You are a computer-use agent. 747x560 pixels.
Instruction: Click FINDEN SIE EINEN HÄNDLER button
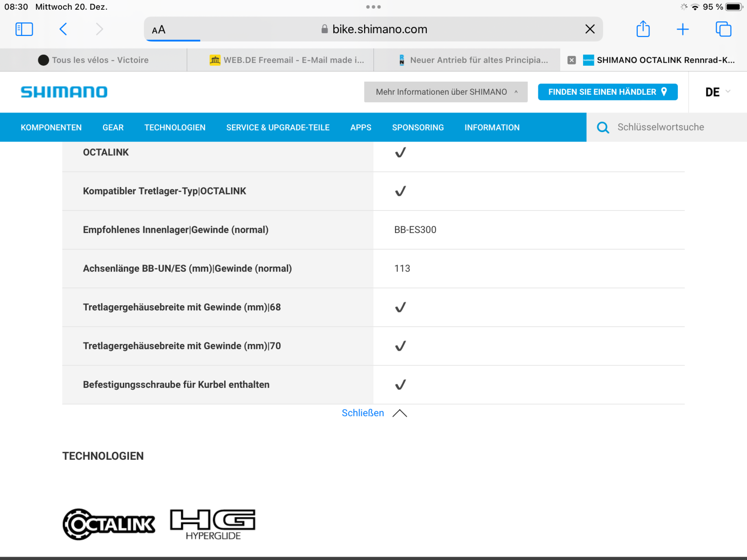click(608, 92)
